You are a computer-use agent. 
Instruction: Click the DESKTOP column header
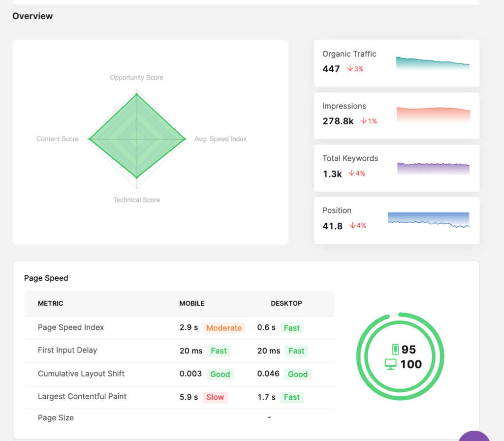click(x=286, y=303)
